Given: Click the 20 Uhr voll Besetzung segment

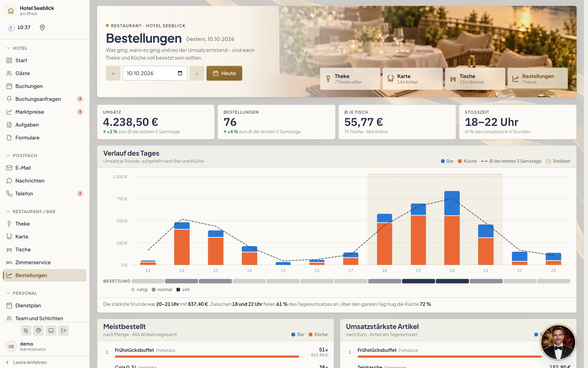Looking at the screenshot, I should [452, 281].
